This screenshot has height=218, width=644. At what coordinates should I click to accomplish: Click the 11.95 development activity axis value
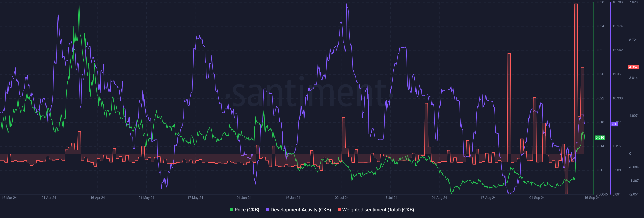click(x=616, y=74)
